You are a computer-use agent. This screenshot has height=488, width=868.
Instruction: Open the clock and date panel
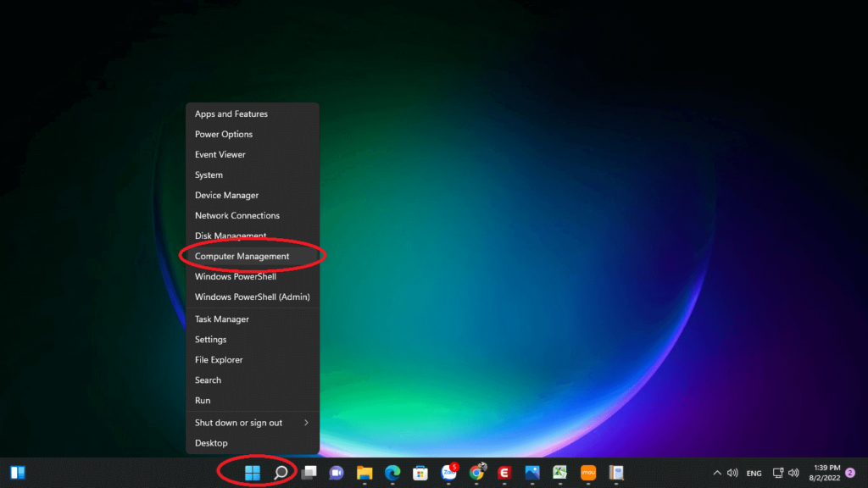(x=826, y=473)
